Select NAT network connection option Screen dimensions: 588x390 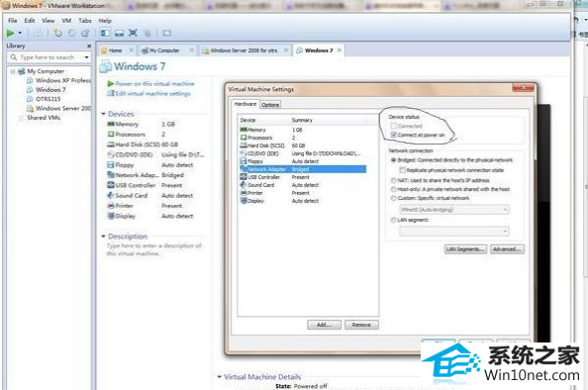pyautogui.click(x=393, y=180)
